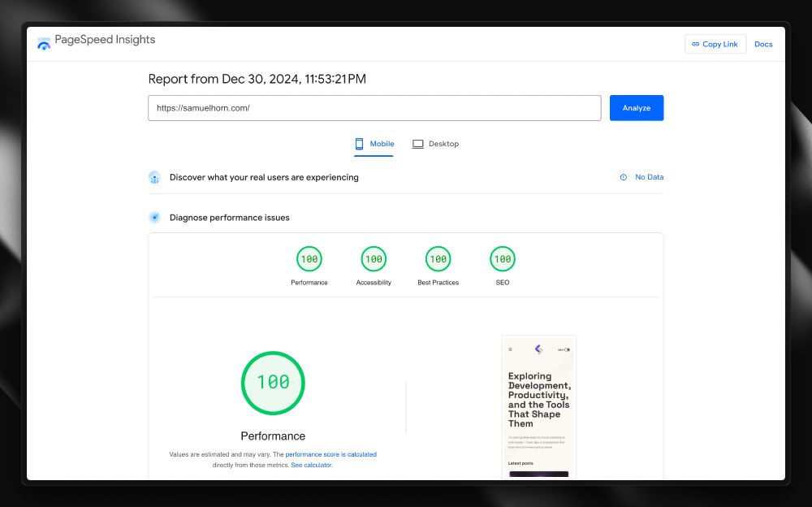Click the Diagnose performance issues icon
The image size is (812, 507).
[154, 218]
